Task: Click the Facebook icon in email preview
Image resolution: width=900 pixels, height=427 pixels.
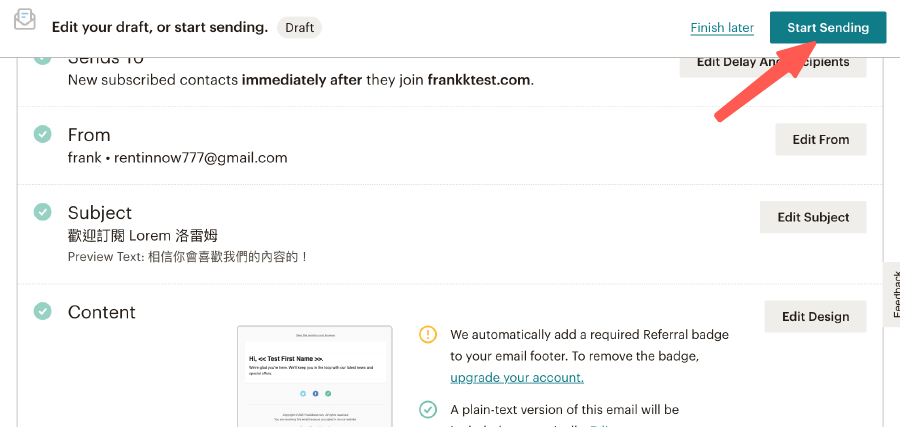Action: click(x=314, y=394)
